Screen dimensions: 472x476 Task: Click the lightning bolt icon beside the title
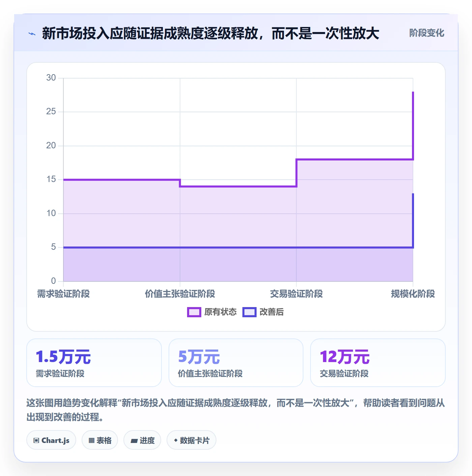click(x=32, y=34)
